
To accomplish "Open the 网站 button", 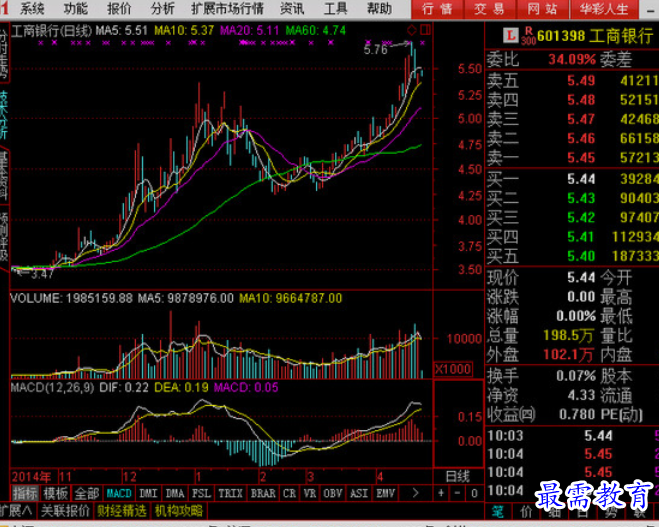I will [x=542, y=9].
